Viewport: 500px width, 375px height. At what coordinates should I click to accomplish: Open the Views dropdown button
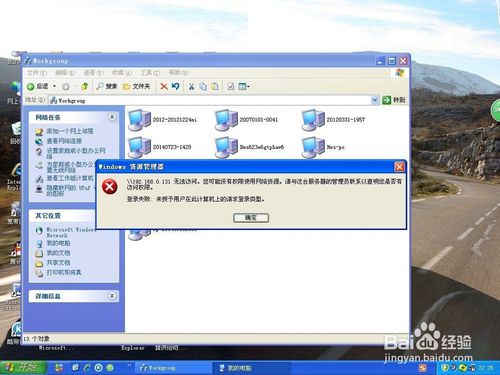pos(244,87)
